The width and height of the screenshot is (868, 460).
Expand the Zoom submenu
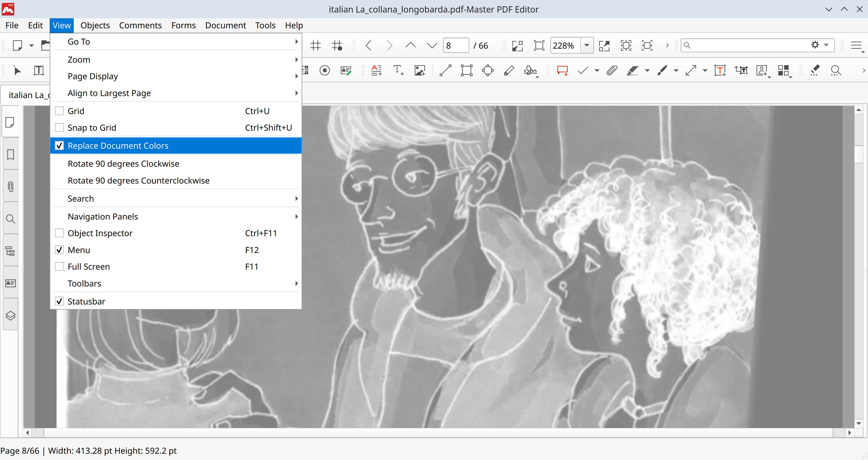pyautogui.click(x=176, y=59)
